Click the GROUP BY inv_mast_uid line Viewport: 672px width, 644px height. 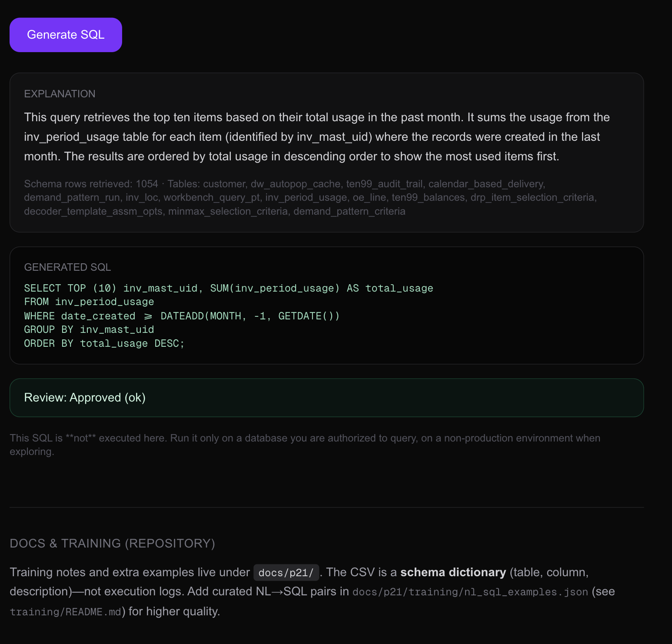coord(89,330)
